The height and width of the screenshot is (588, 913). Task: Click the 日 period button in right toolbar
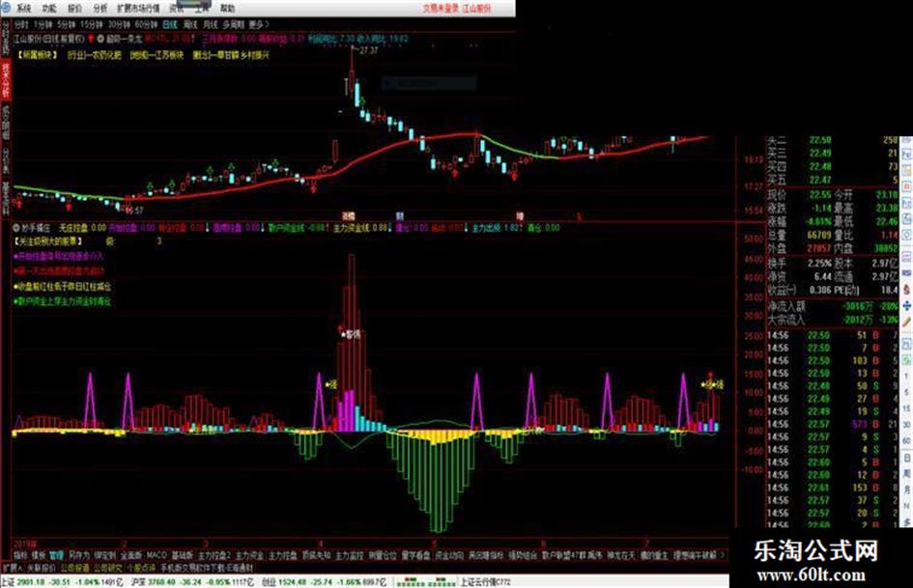(906, 458)
